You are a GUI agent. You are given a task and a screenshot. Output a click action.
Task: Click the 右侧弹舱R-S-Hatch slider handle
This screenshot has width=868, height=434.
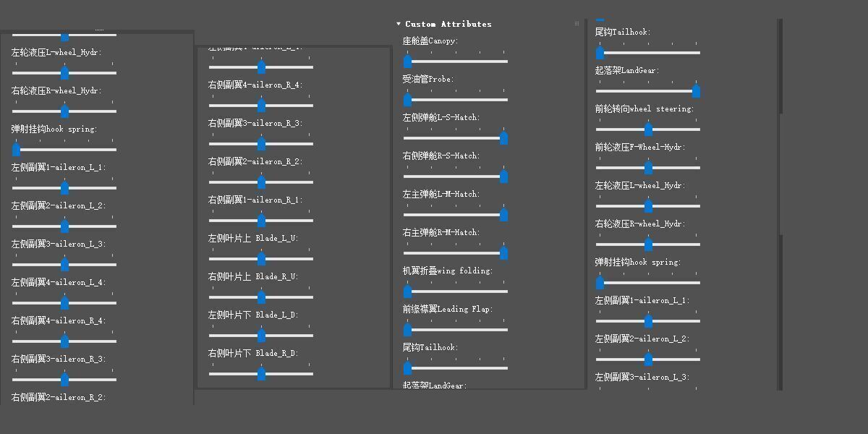point(503,176)
